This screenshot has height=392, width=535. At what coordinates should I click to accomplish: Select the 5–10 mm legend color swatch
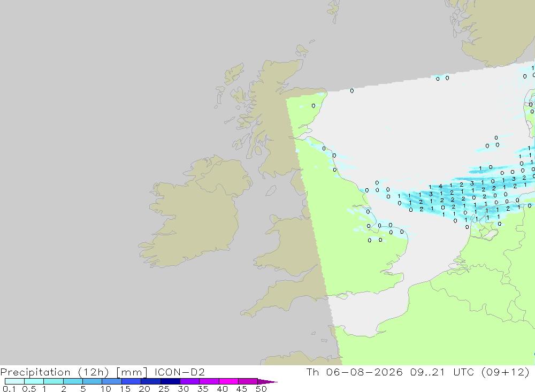coord(93,381)
